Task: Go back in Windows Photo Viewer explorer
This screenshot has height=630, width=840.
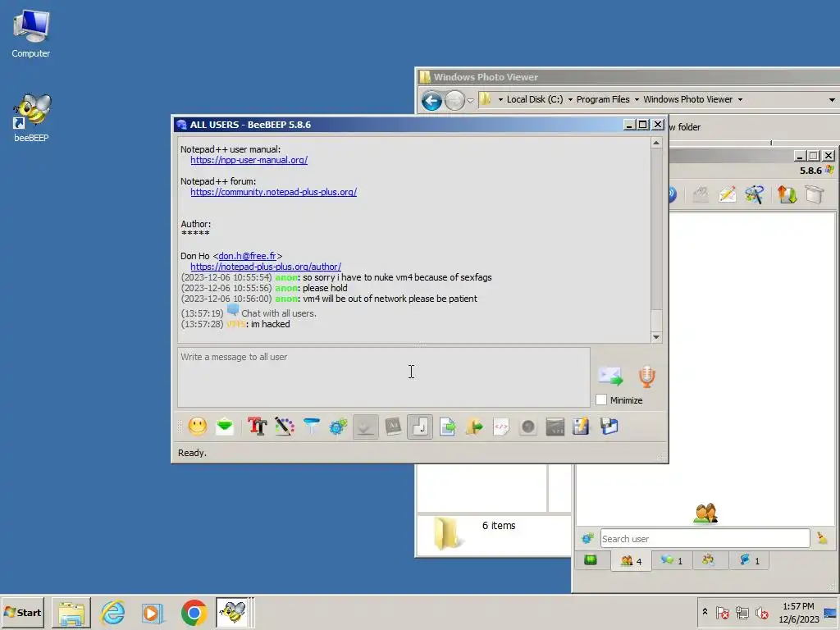Action: tap(431, 100)
